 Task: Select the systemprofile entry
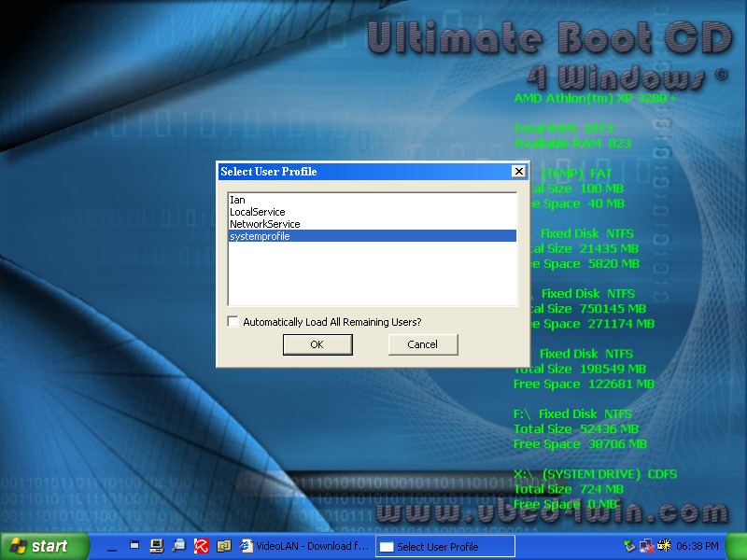coord(260,236)
